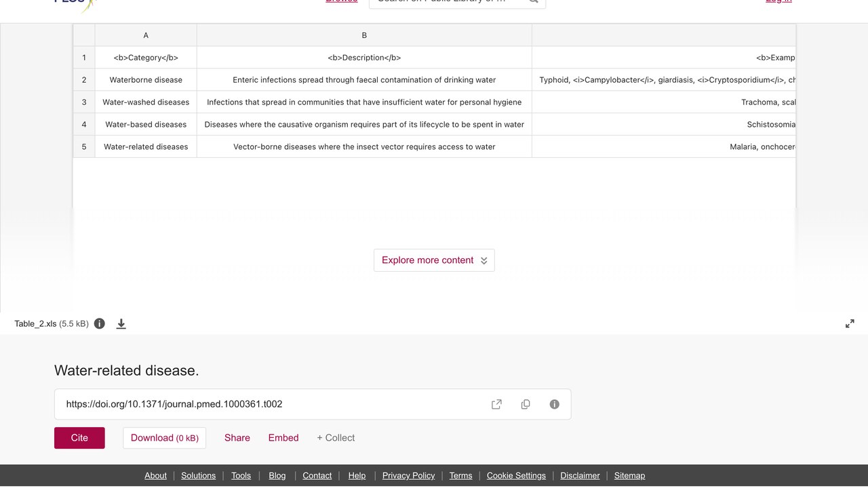Copy the DOI link icon

(x=526, y=404)
